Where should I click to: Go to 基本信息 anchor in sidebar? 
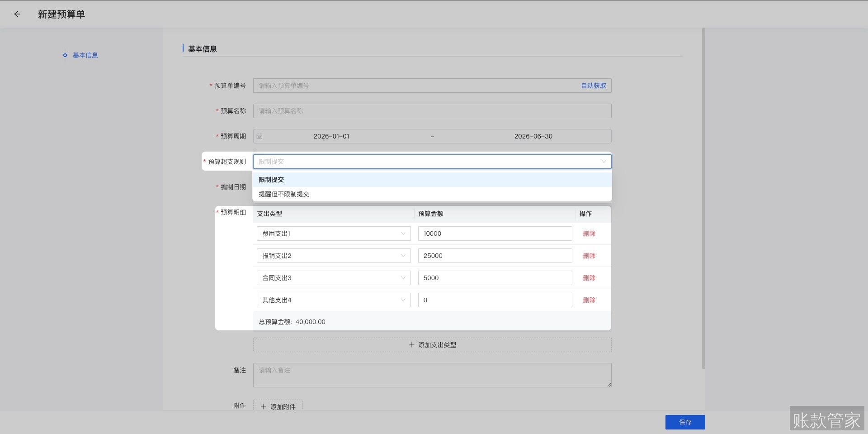(85, 55)
